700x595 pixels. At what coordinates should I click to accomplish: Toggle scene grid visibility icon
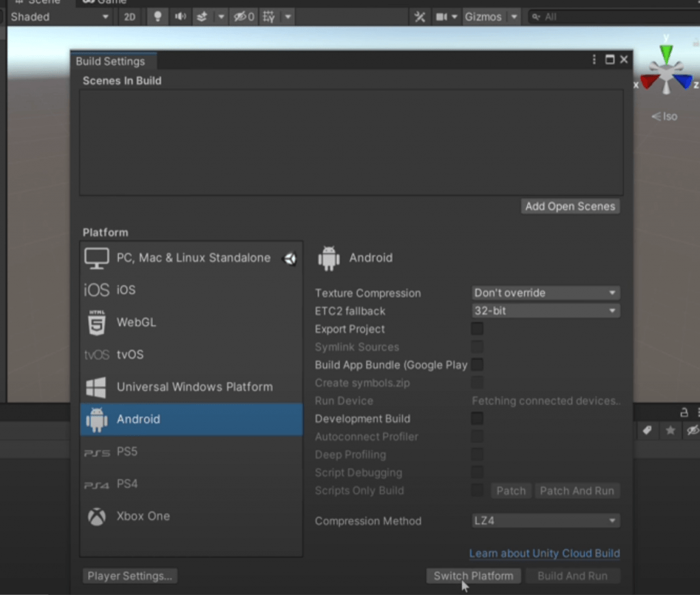coord(269,17)
